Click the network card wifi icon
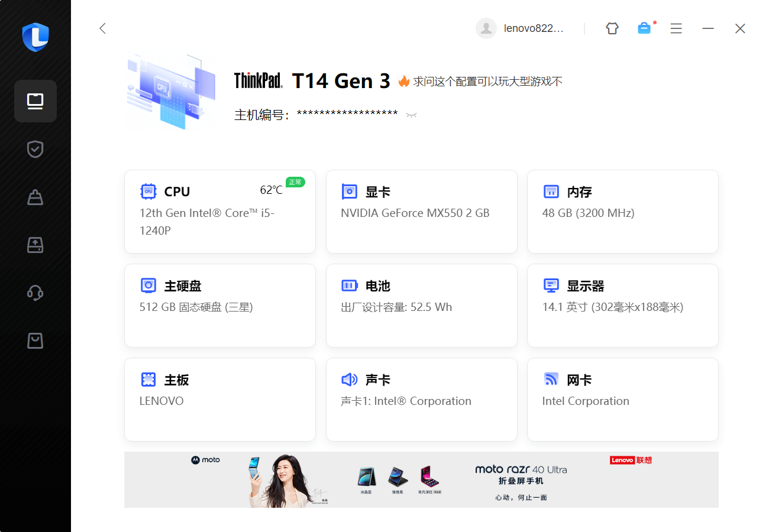 tap(551, 379)
